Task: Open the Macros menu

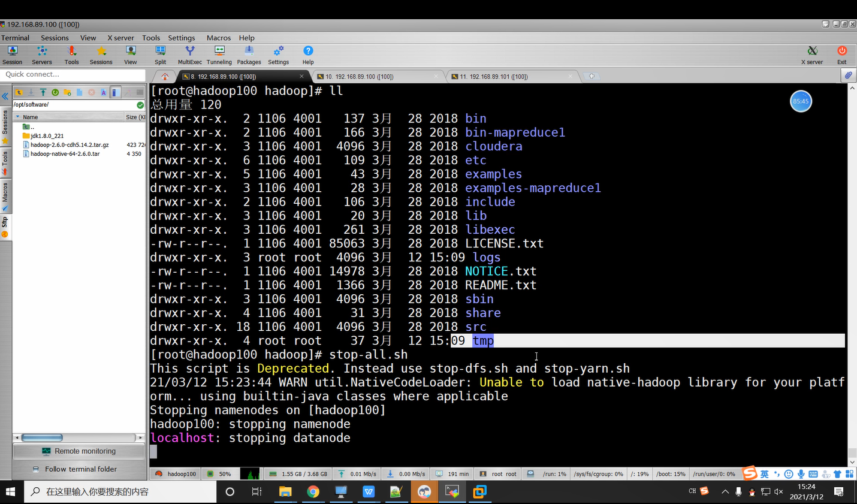Action: (x=219, y=38)
